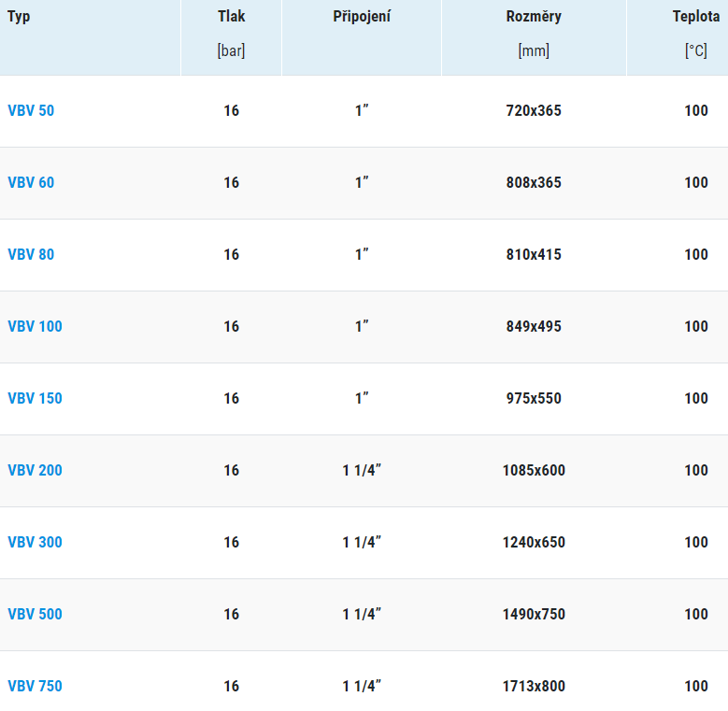The width and height of the screenshot is (728, 711).
Task: Select the dimensions value 810x415
Action: [x=534, y=254]
